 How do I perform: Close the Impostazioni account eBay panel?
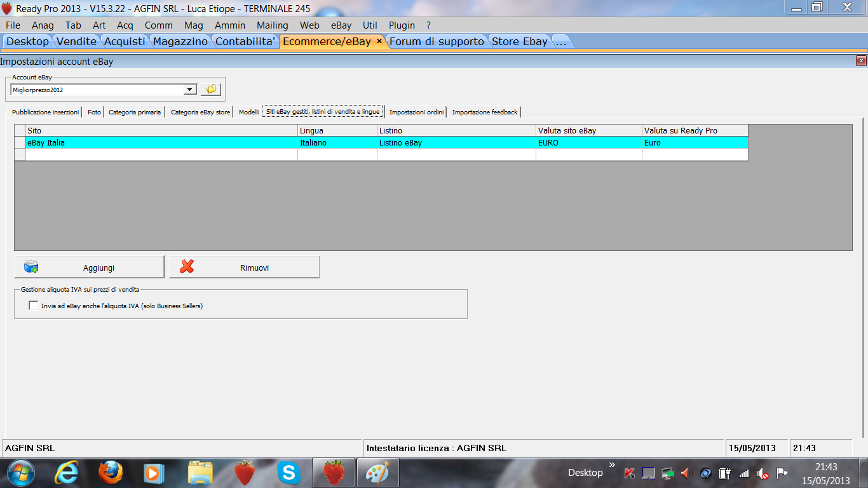point(861,61)
